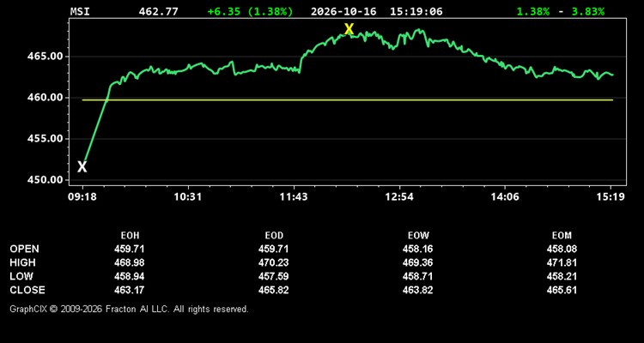Click EOW open value 458.16
Image resolution: width=644 pixels, height=343 pixels.
[x=417, y=249]
